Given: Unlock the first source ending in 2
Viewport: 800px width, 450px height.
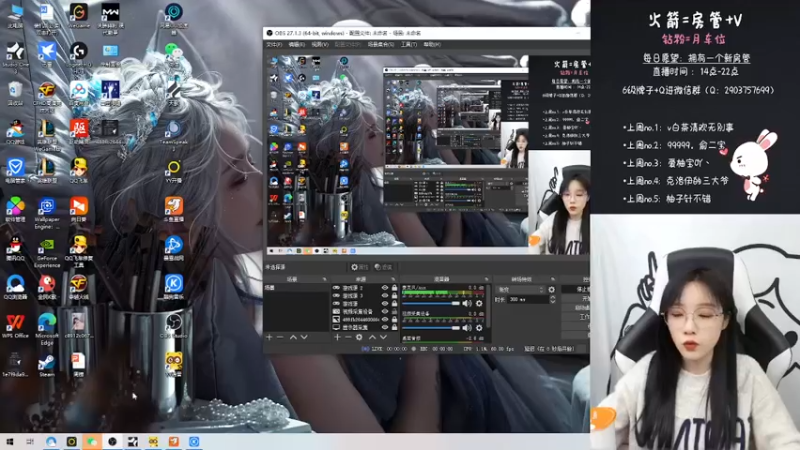Looking at the screenshot, I should click(394, 288).
